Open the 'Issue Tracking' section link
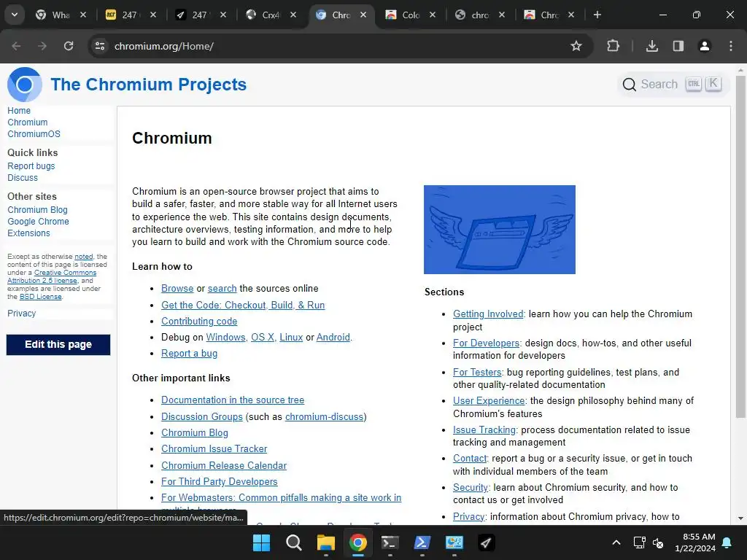The width and height of the screenshot is (747, 560). tap(484, 430)
